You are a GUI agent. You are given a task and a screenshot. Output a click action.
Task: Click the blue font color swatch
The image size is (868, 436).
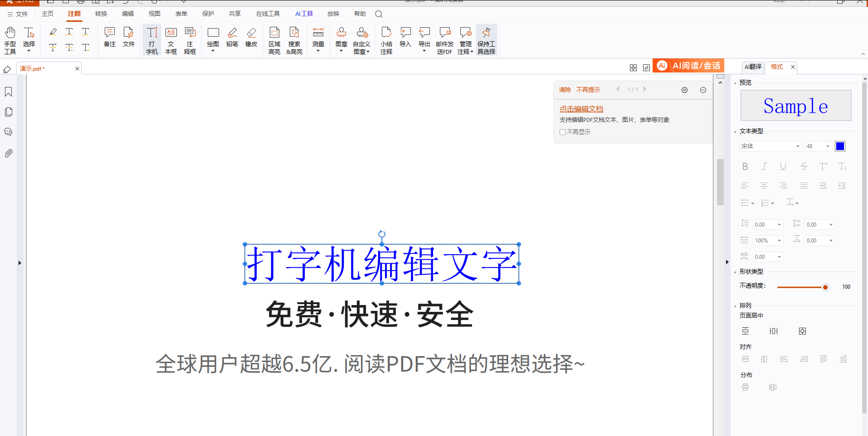[840, 146]
